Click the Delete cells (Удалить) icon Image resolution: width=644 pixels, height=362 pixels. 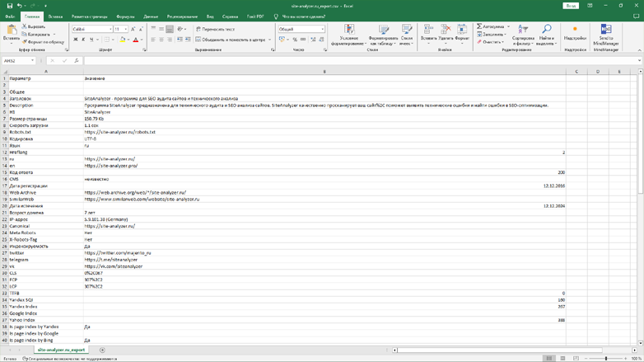tap(446, 30)
